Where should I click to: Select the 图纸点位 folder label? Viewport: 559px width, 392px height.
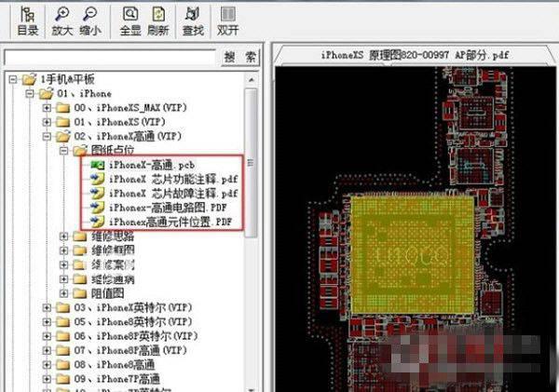pyautogui.click(x=113, y=150)
